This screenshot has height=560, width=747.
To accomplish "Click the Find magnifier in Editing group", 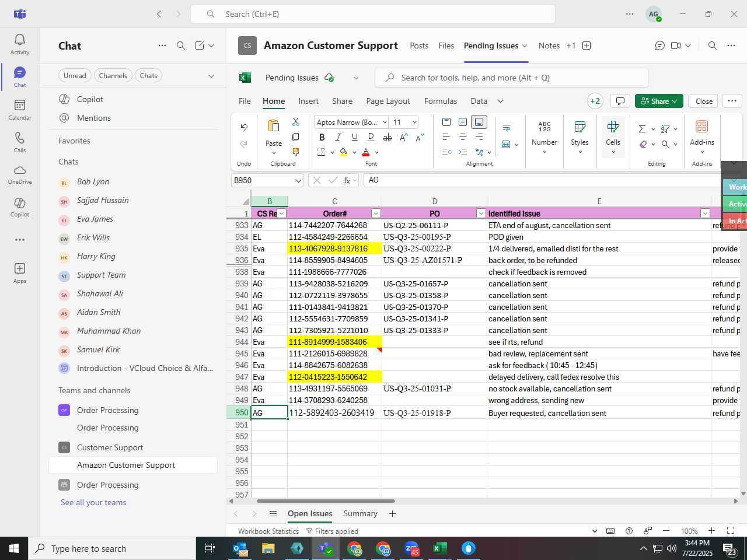I will click(665, 144).
